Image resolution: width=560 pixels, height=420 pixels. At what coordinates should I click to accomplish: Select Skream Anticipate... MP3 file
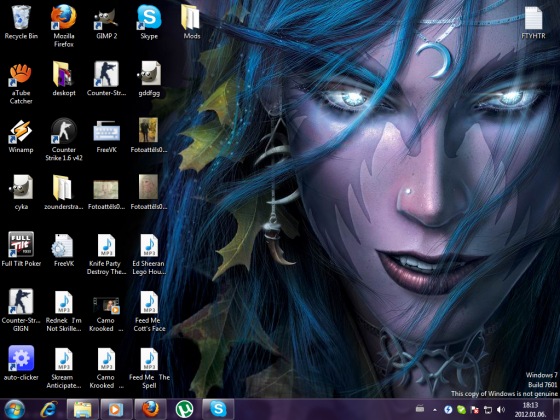tap(64, 368)
